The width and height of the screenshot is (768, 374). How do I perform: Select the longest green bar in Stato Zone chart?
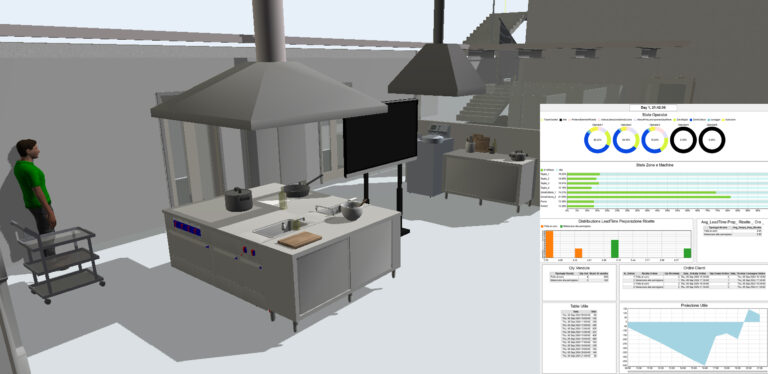[x=648, y=197]
